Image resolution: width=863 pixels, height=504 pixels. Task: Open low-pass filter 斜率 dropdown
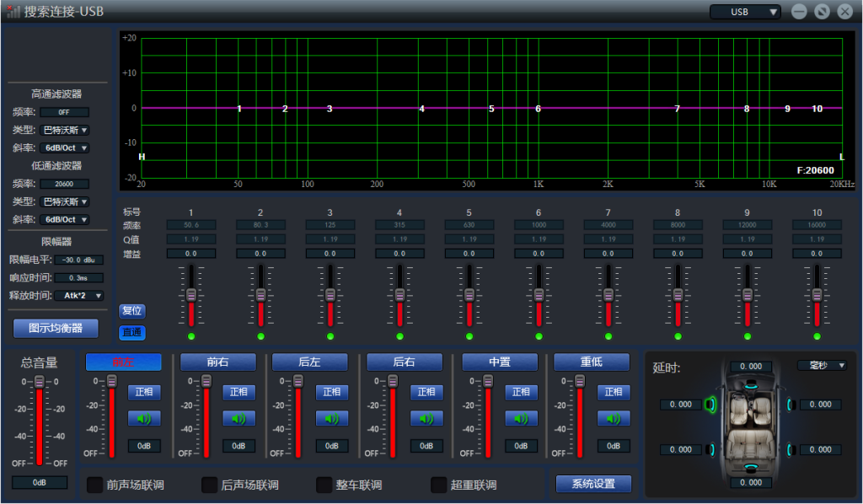(64, 219)
